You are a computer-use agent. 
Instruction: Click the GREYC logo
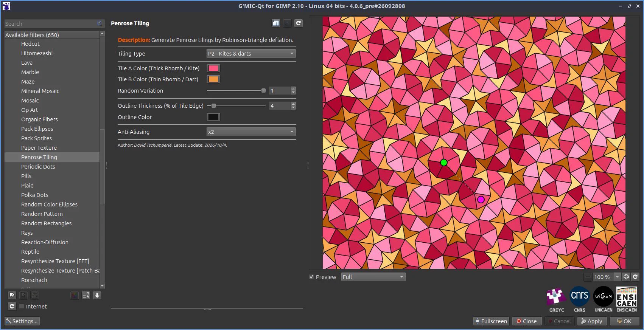pos(557,299)
